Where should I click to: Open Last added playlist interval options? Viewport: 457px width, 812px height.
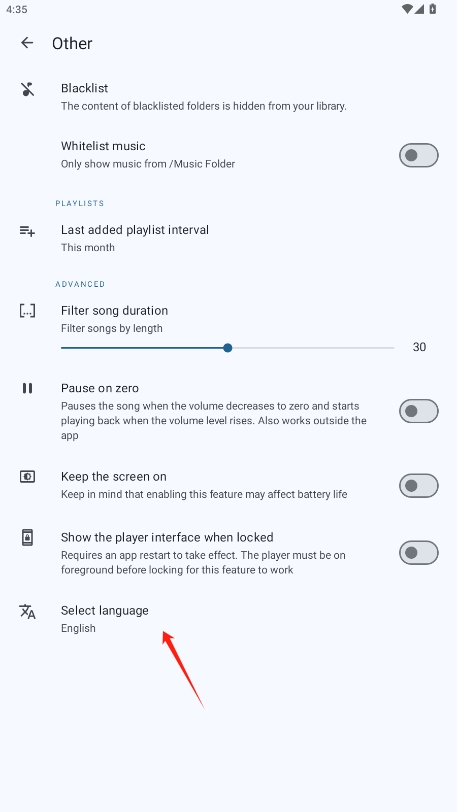point(228,238)
